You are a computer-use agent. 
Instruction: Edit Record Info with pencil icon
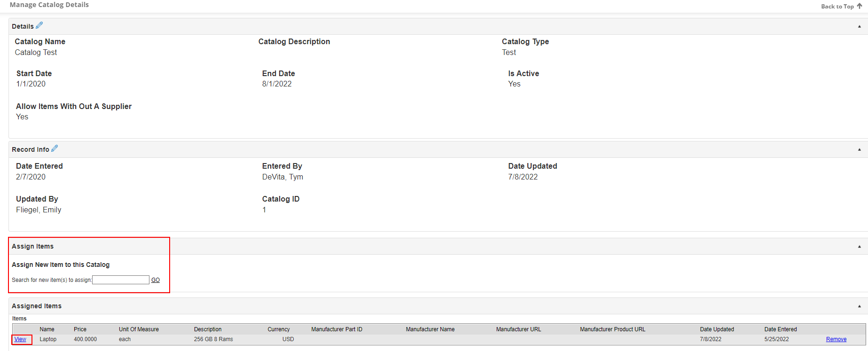pyautogui.click(x=55, y=148)
